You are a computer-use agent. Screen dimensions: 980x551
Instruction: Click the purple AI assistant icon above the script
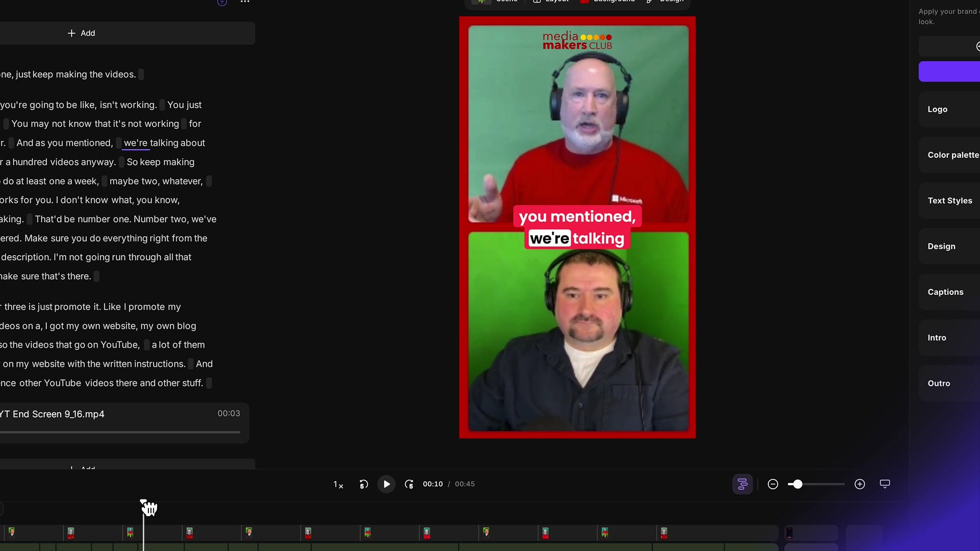coord(221,2)
